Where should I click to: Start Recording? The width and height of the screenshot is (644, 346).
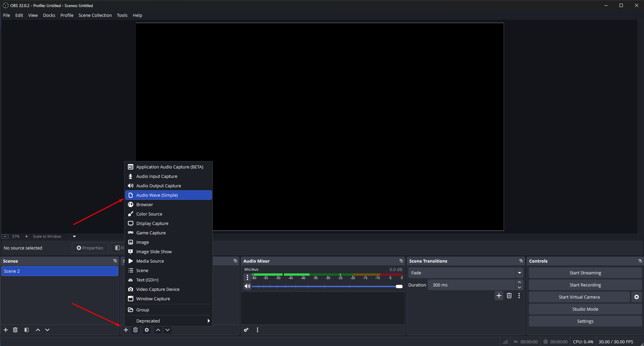(x=585, y=284)
